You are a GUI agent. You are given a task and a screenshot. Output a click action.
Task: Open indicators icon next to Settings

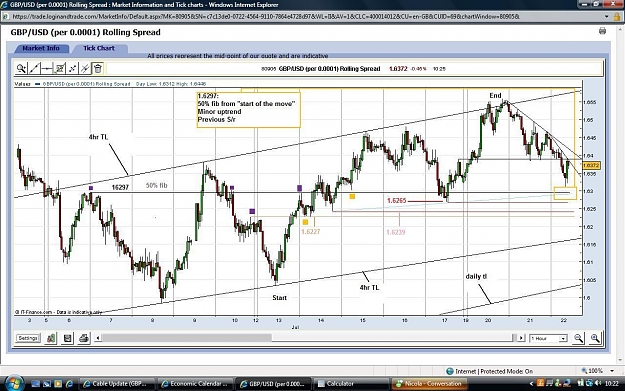(51, 338)
